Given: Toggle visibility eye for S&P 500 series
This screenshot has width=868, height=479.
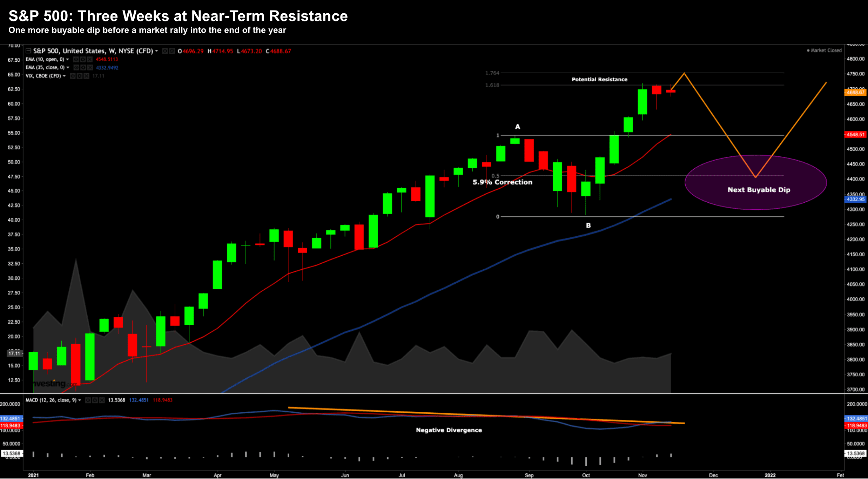Looking at the screenshot, I should 165,51.
